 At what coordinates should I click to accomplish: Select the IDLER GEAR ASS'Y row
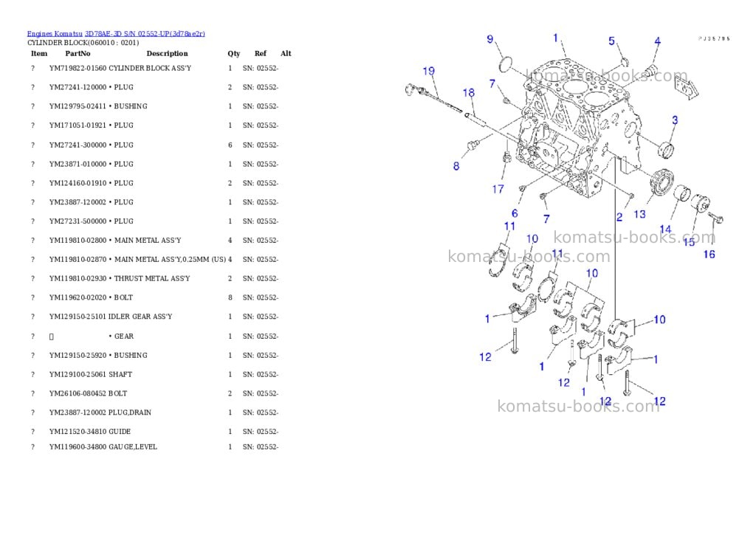(154, 317)
